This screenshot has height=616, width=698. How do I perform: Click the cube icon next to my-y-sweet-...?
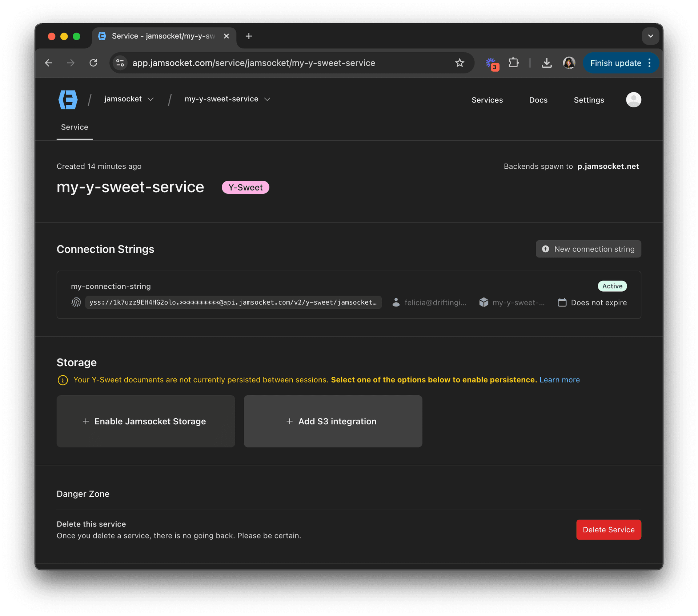point(484,302)
